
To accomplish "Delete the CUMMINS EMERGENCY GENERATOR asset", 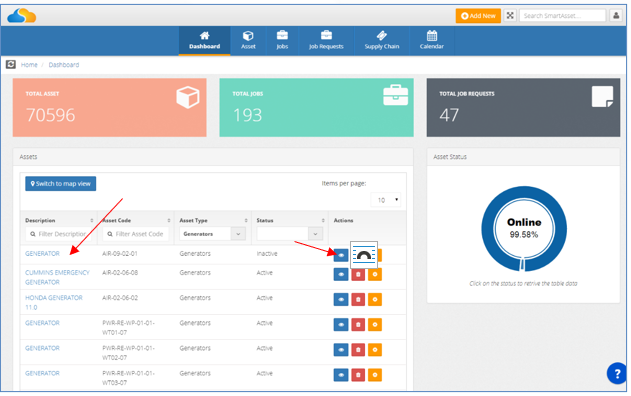I will [x=358, y=274].
